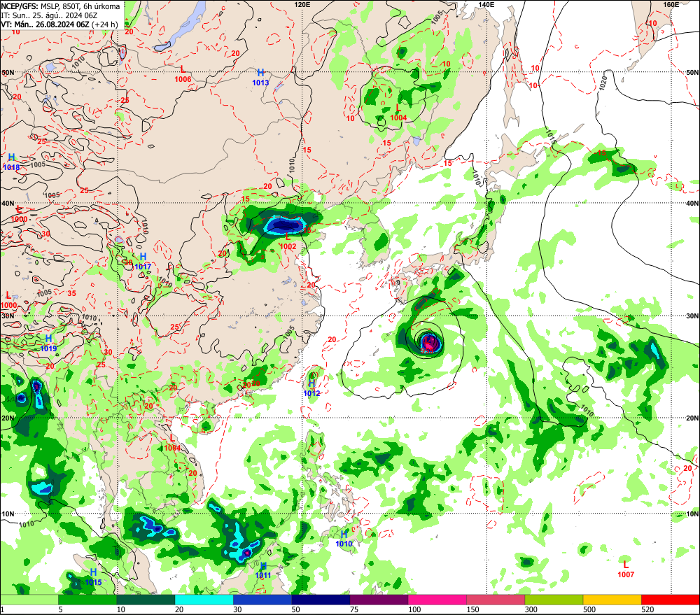The height and width of the screenshot is (615, 700).
Task: Click the 'H 1015' high pressure marker
Action: (93, 577)
